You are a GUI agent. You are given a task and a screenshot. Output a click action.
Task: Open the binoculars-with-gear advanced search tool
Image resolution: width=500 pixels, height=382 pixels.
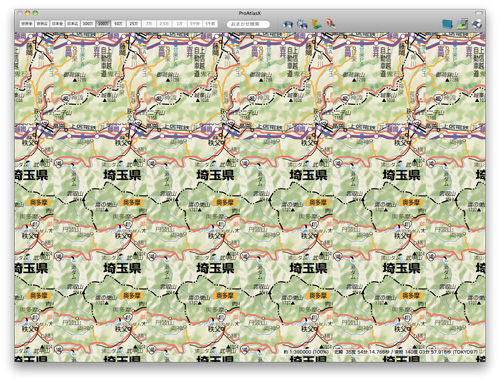pos(302,24)
